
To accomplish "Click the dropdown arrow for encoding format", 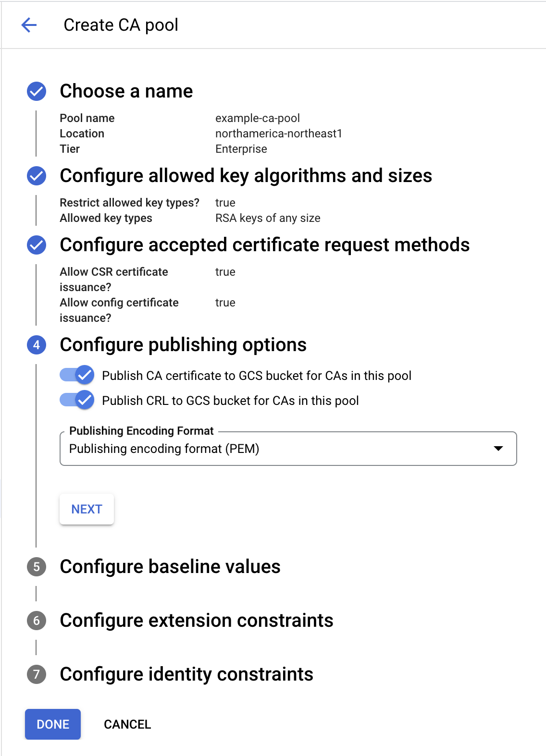I will pyautogui.click(x=498, y=449).
